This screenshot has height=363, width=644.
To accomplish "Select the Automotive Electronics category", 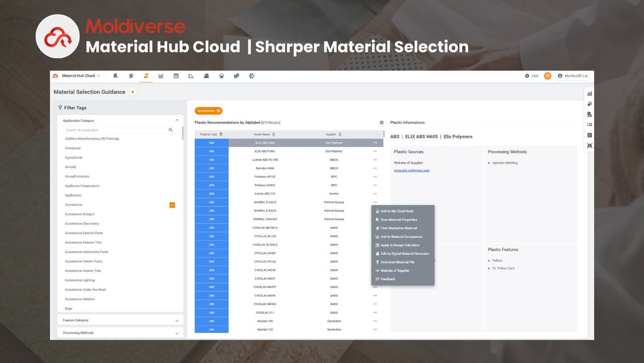I will point(82,223).
